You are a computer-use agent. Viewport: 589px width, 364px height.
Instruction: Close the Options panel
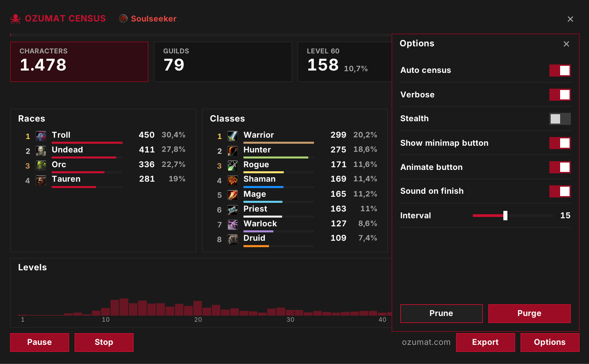click(566, 44)
